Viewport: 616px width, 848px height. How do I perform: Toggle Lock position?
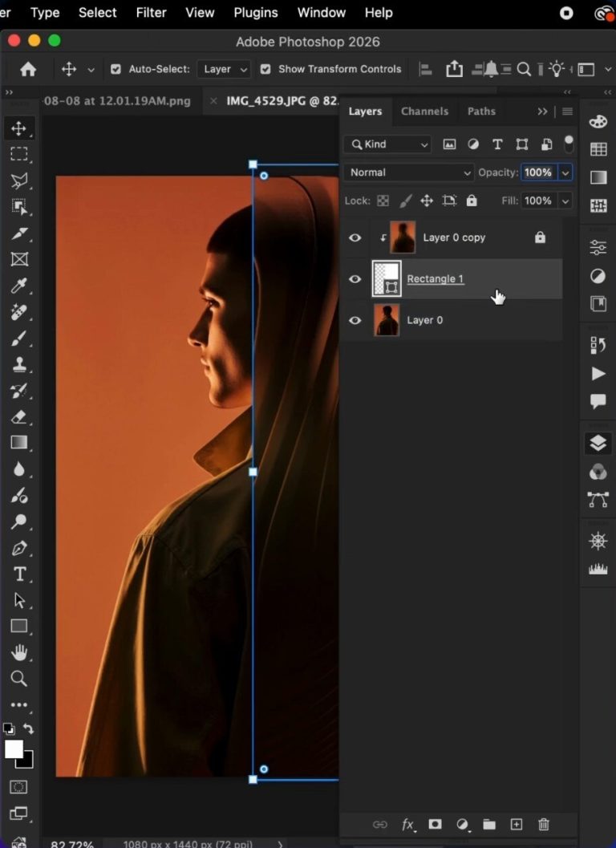427,201
